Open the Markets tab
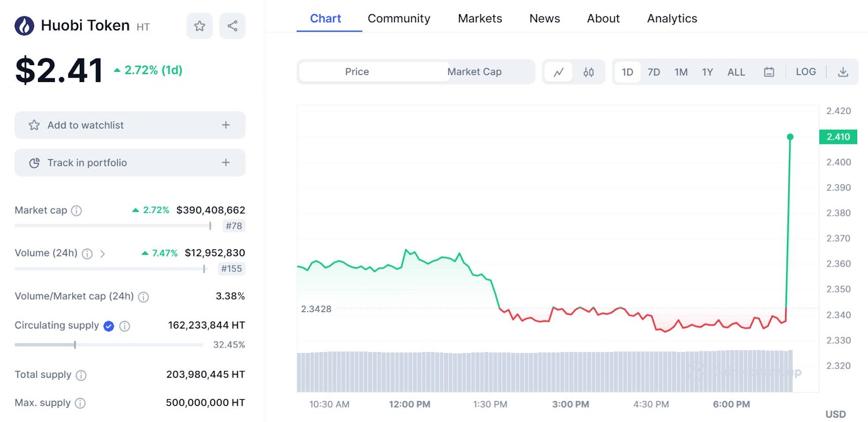 480,18
